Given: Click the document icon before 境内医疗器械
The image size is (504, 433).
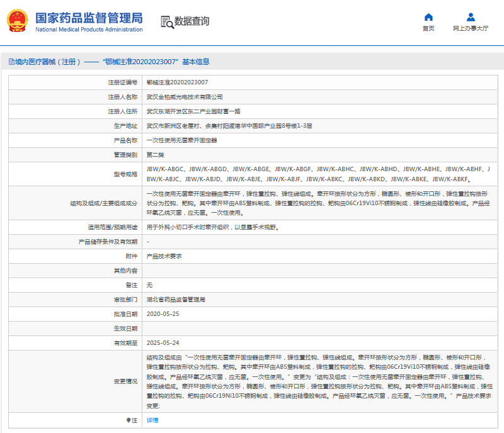Looking at the screenshot, I should coord(11,62).
